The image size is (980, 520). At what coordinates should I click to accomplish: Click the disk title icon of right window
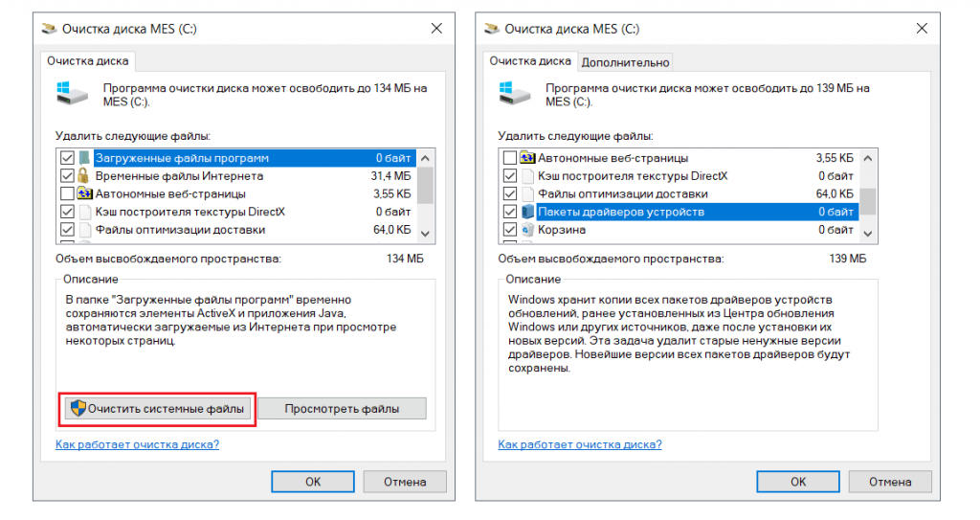click(x=492, y=29)
